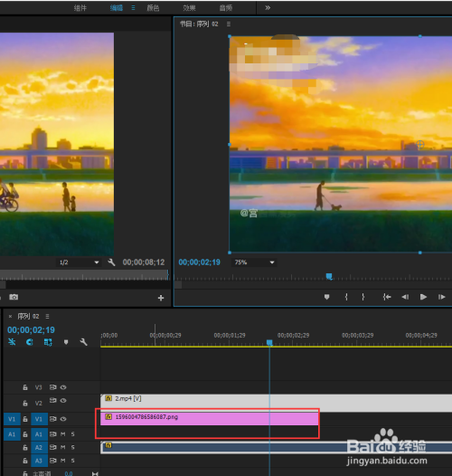The image size is (452, 476).
Task: Toggle V1 source patching button
Action: click(x=12, y=419)
